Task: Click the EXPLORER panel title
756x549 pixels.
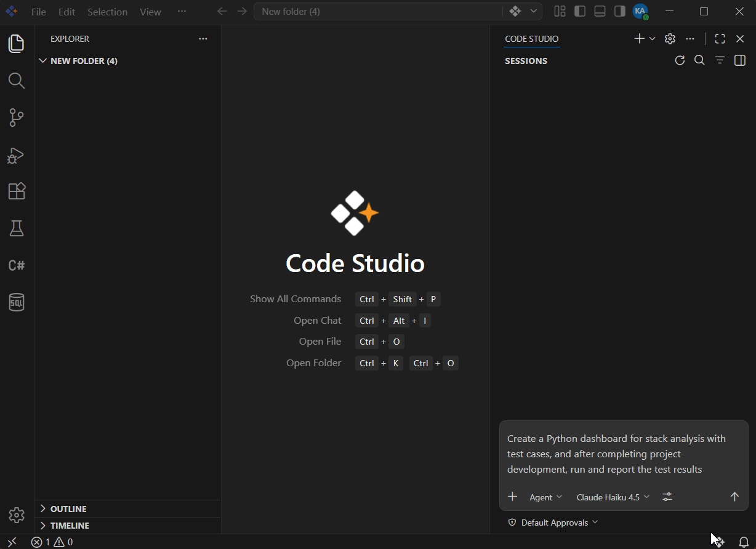Action: 70,39
